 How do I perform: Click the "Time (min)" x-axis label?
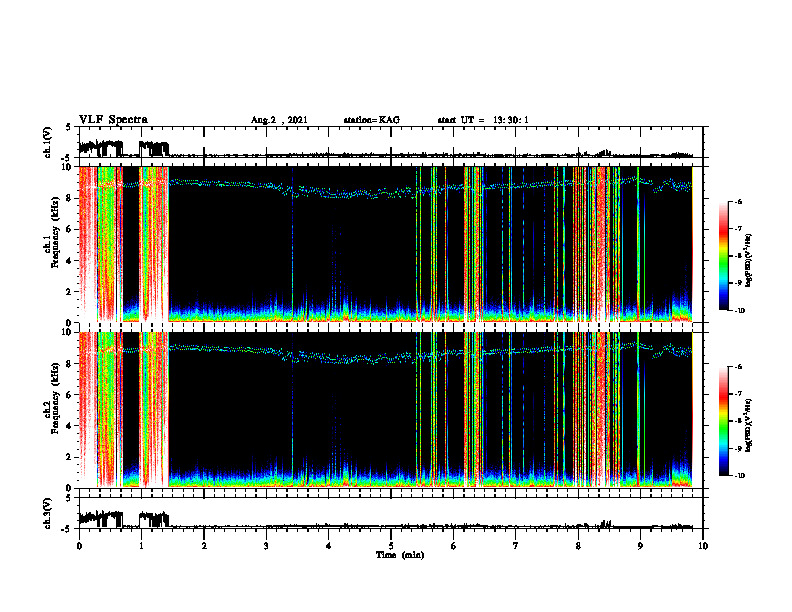coord(400,555)
